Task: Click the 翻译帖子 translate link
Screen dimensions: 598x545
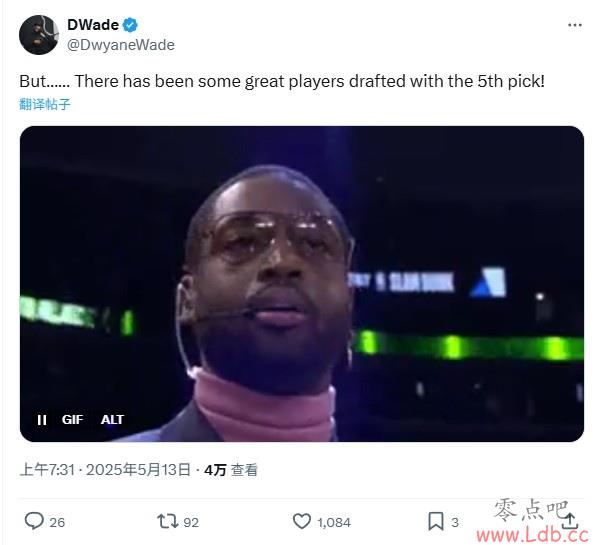Action: click(x=45, y=104)
